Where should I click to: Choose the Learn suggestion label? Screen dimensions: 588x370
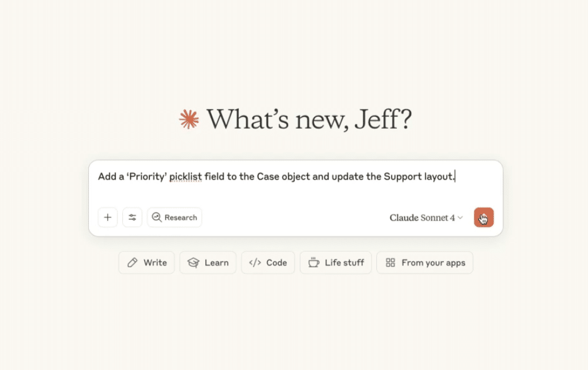coord(216,263)
